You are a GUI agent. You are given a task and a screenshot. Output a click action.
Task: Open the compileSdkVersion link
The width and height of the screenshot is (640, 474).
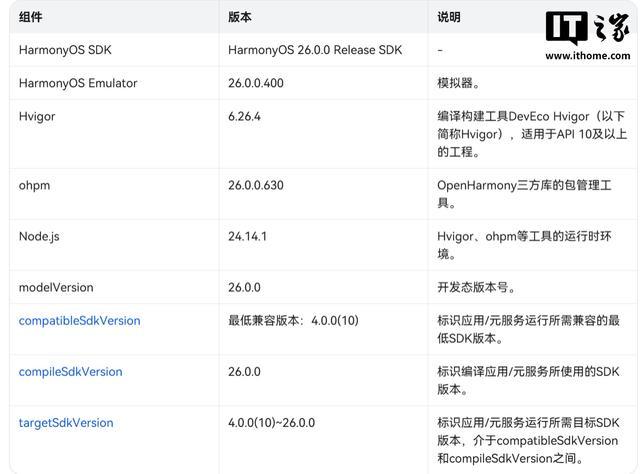(x=71, y=372)
